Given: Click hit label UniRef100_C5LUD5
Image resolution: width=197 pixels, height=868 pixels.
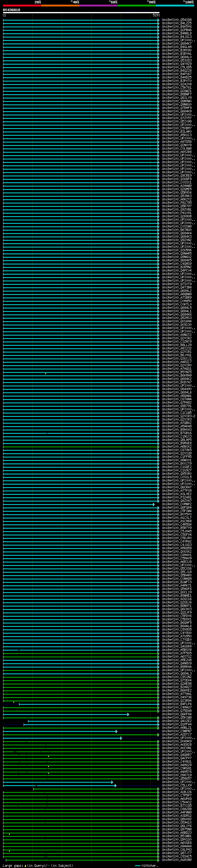Looking at the screenshot, I should pyautogui.click(x=177, y=67).
